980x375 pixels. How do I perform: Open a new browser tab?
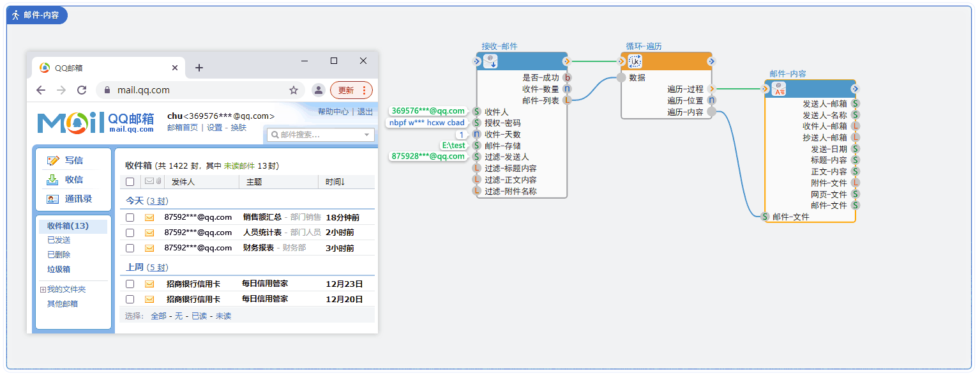pos(199,68)
